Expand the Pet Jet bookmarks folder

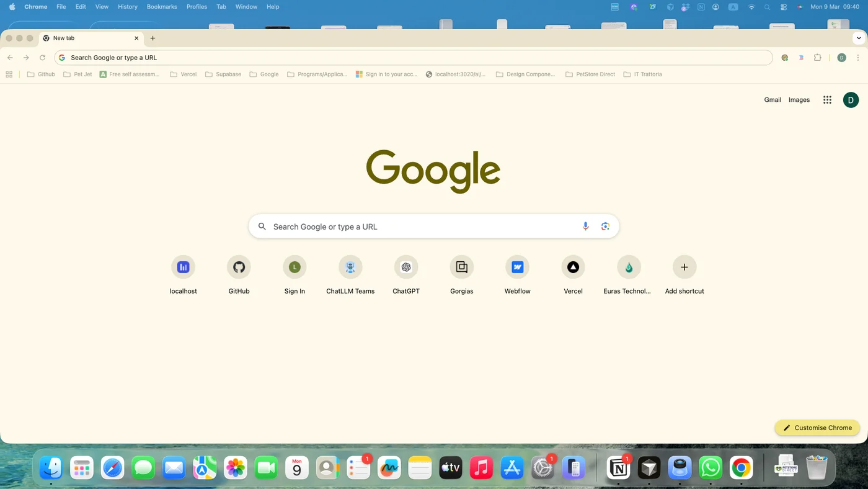pos(77,74)
